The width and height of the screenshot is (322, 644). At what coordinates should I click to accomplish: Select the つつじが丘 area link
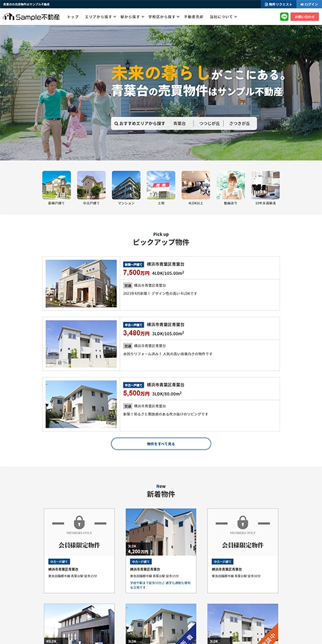click(x=209, y=123)
